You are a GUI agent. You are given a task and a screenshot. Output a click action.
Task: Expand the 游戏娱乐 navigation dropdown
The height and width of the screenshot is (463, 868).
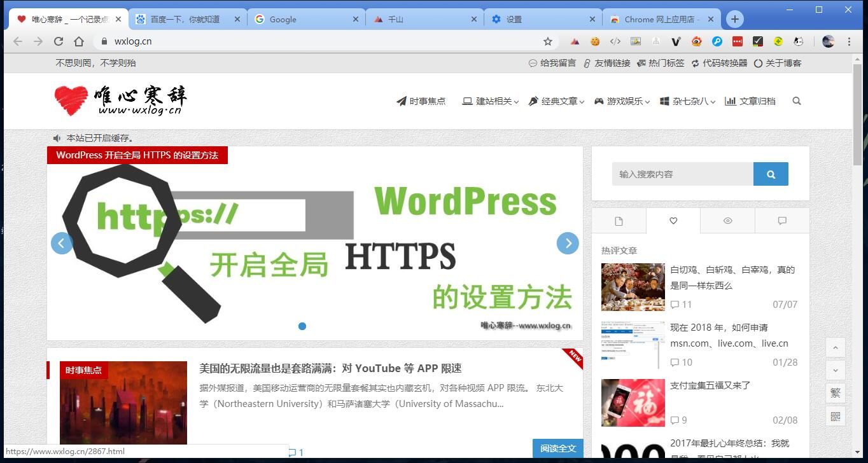(622, 101)
